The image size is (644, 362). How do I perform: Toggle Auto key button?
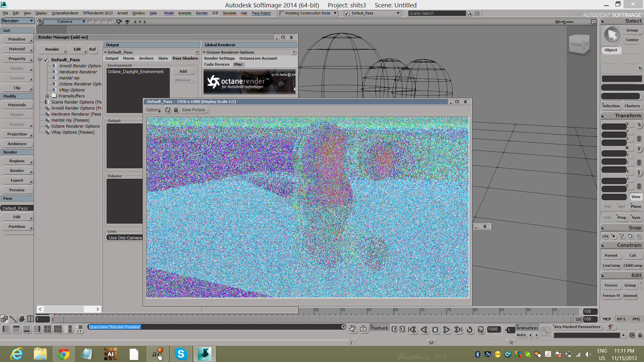521,335
